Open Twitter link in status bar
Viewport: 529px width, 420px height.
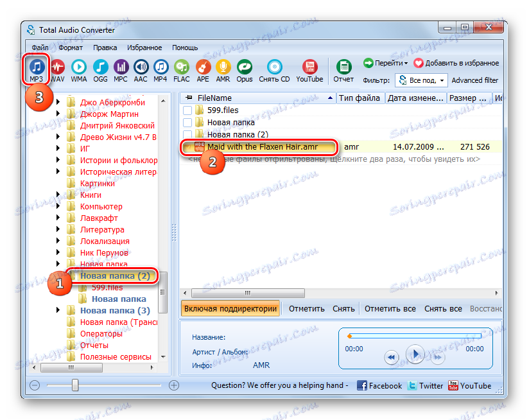click(425, 385)
